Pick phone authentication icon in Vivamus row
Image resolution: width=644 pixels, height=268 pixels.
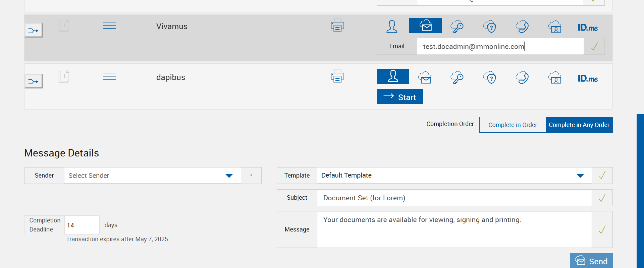pyautogui.click(x=522, y=26)
